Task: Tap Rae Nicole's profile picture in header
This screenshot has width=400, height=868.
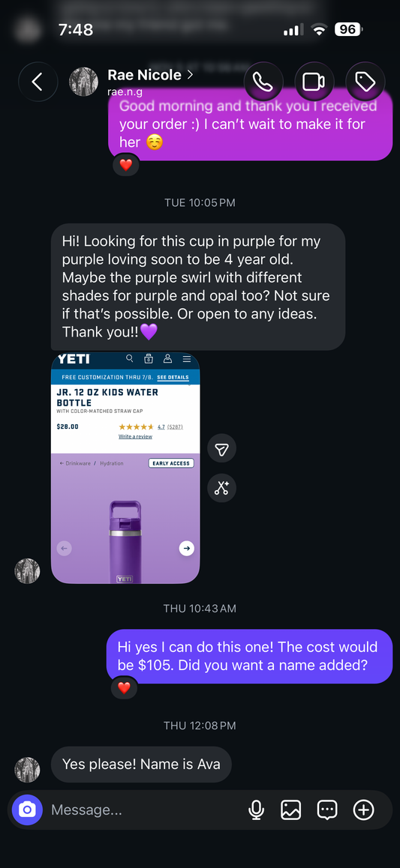Action: pyautogui.click(x=83, y=82)
